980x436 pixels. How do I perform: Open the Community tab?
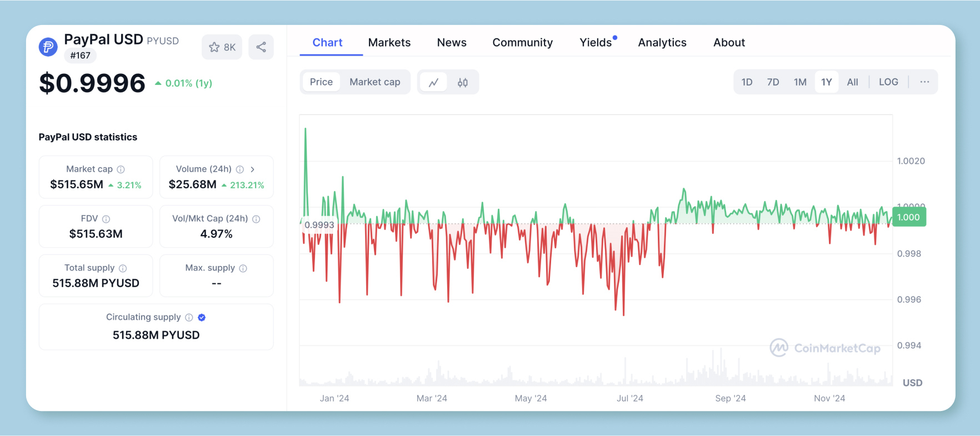point(523,43)
